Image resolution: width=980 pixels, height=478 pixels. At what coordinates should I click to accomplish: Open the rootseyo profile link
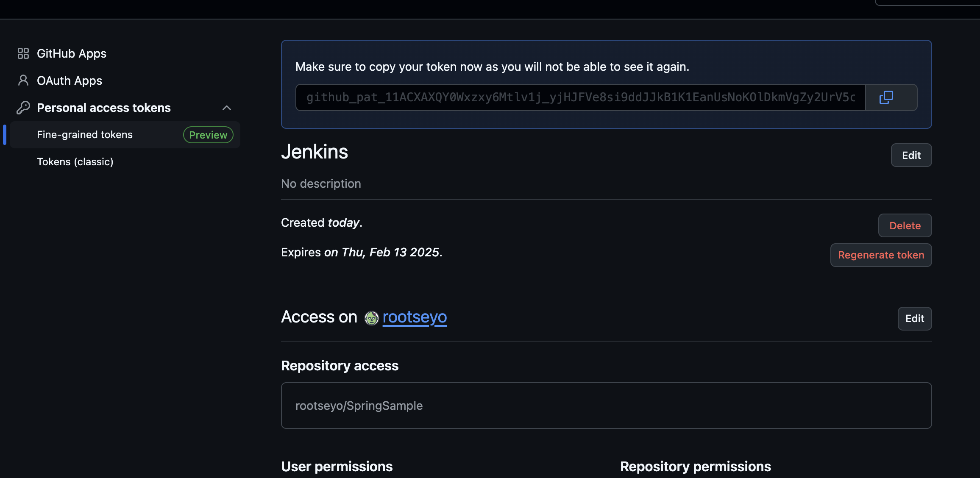[415, 317]
